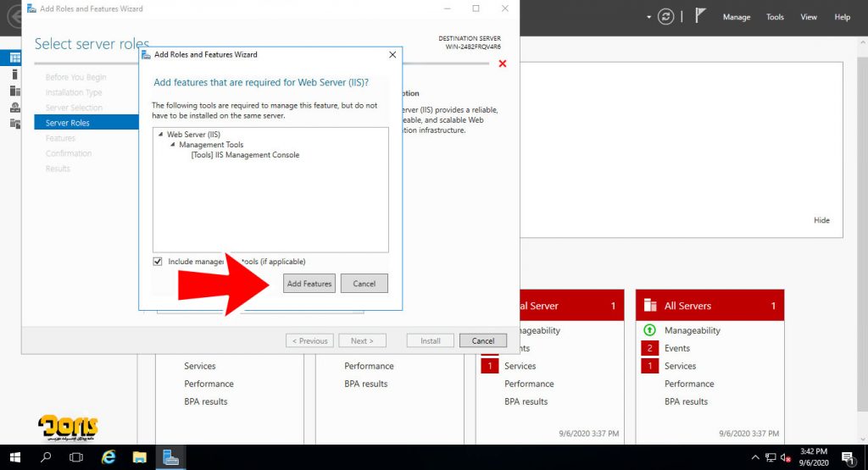
Task: Click the network tray icon
Action: [770, 457]
